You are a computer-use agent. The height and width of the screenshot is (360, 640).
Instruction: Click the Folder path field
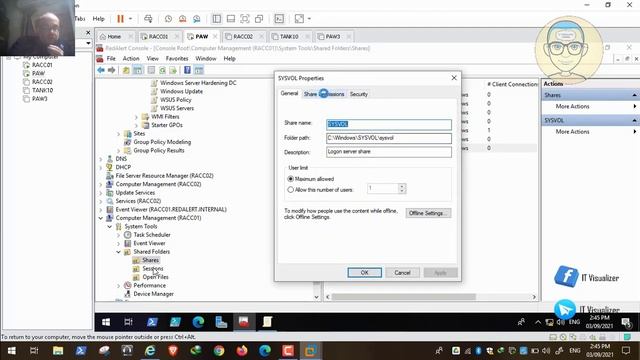(x=389, y=138)
